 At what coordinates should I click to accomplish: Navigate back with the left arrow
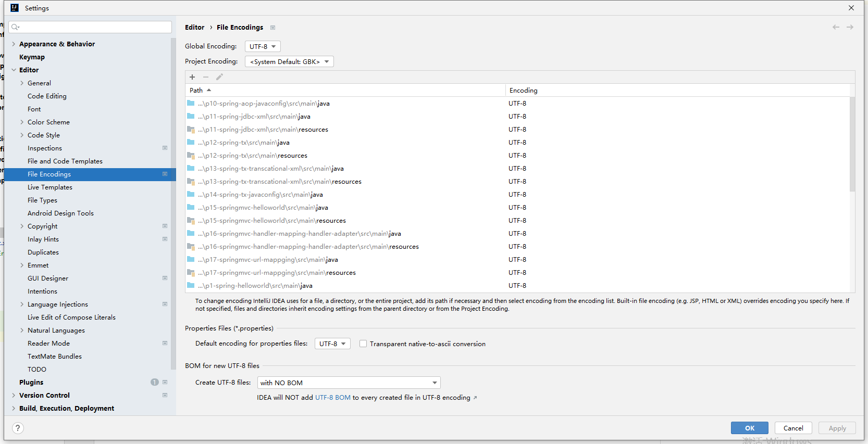[836, 27]
